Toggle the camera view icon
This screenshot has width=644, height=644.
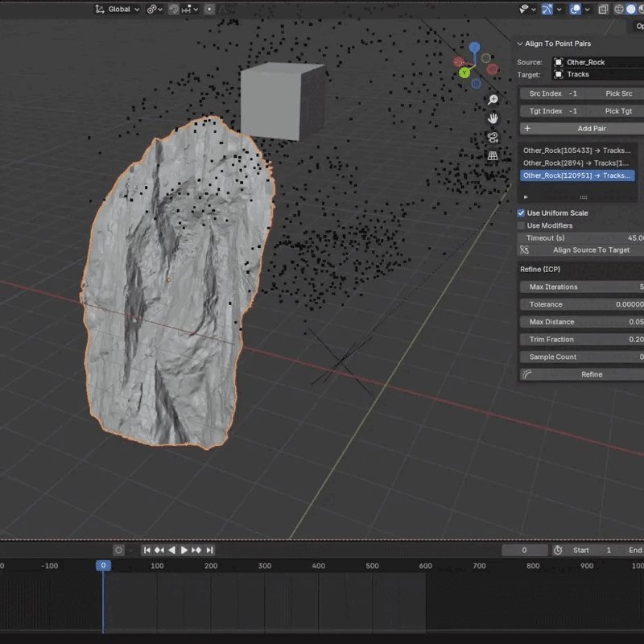(493, 137)
